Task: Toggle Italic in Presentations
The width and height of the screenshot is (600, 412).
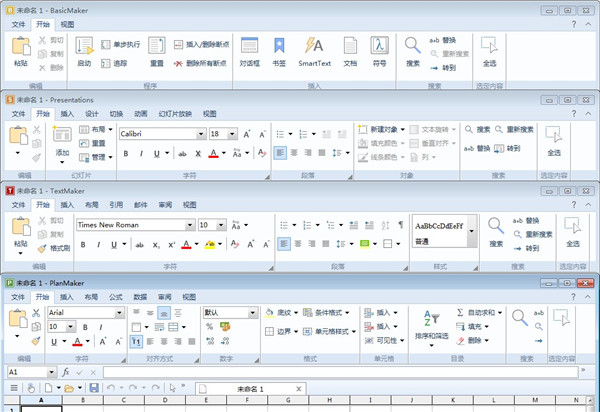Action: (x=141, y=154)
